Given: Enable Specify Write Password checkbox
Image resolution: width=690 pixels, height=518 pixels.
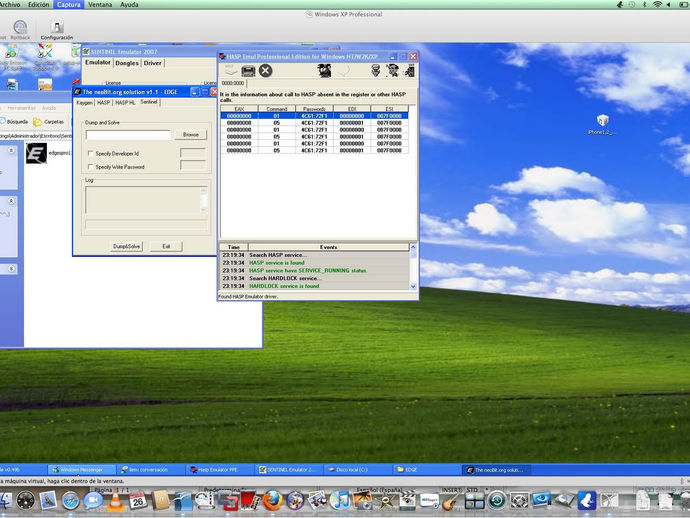Looking at the screenshot, I should [x=91, y=167].
